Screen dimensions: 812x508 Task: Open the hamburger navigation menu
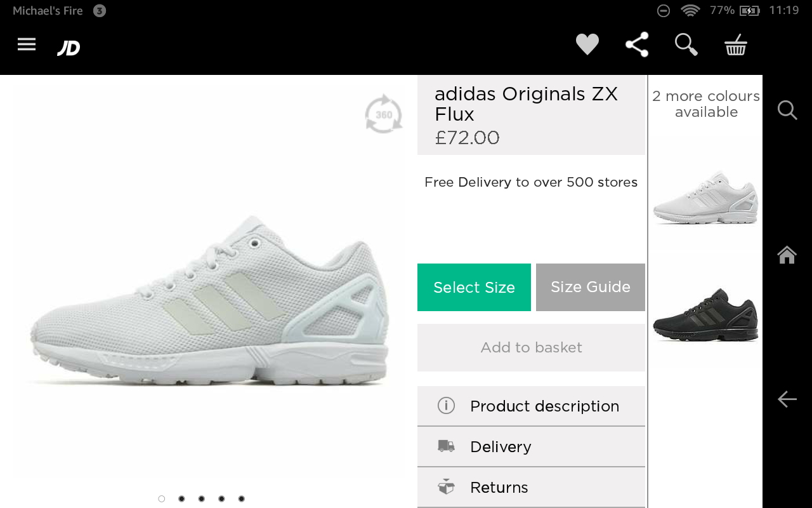tap(27, 44)
